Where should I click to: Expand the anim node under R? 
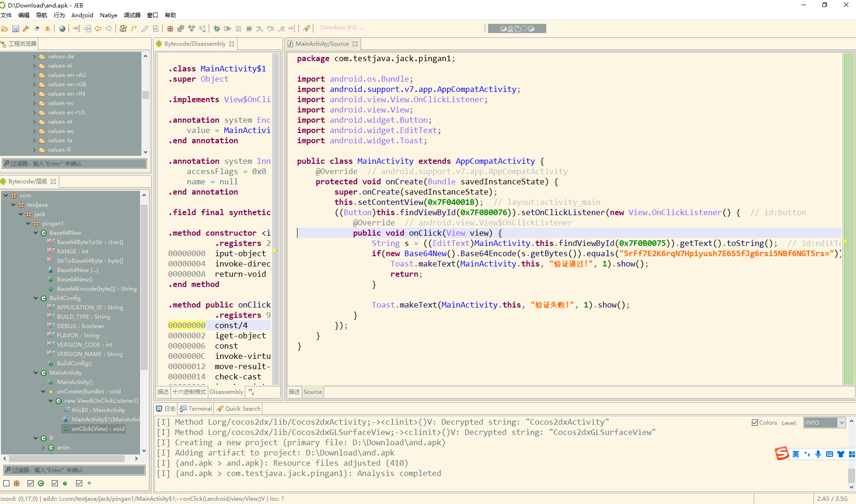pyautogui.click(x=43, y=447)
